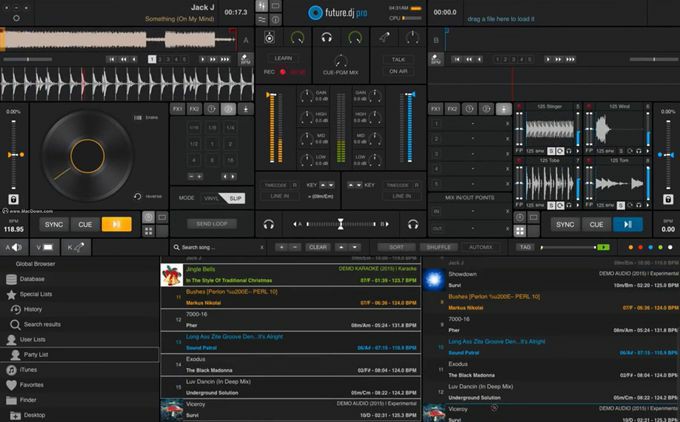Switch to A audio browser tab
This screenshot has height=422, width=680.
point(14,247)
